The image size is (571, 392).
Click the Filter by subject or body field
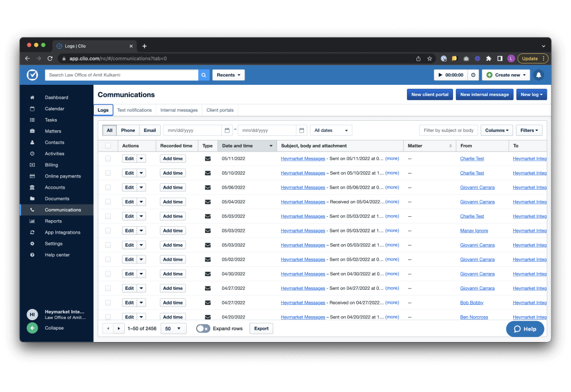tap(448, 130)
